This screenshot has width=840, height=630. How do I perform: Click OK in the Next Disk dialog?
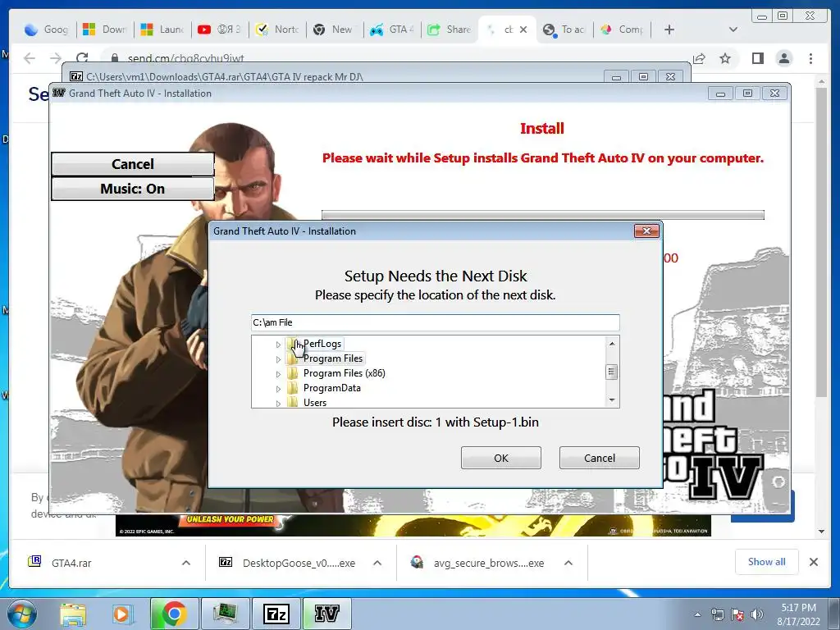pos(501,458)
